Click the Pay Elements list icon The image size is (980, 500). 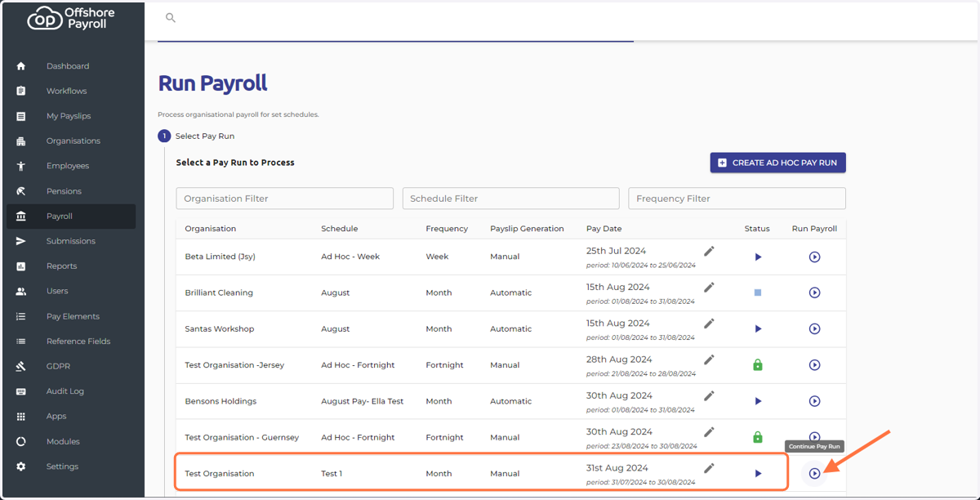click(x=21, y=316)
